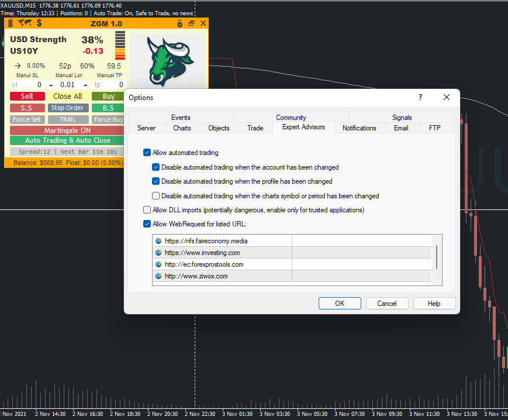This screenshot has height=420, width=508.
Task: Check disable trading when chart symbol changed
Action: (x=155, y=196)
